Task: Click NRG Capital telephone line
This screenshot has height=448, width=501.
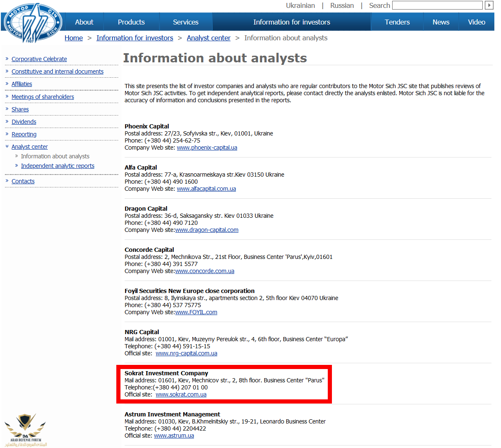Action: (167, 346)
